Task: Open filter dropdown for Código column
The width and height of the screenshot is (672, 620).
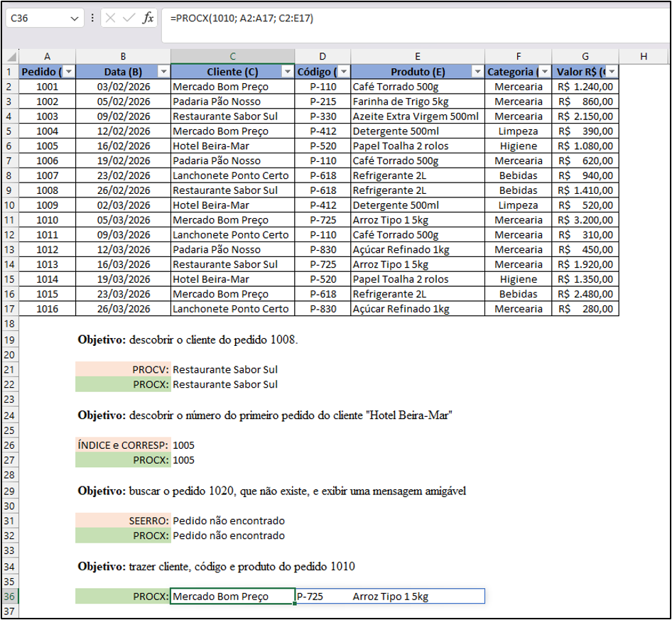Action: coord(344,72)
